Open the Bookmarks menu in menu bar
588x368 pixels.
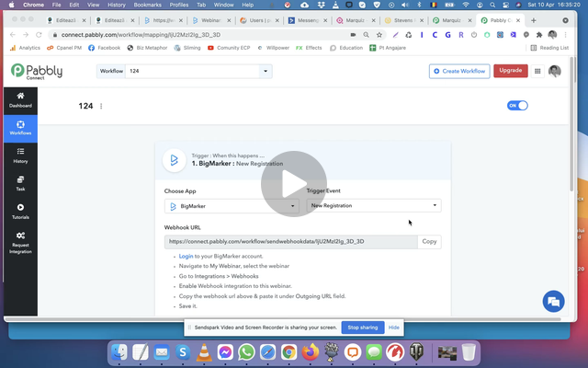(x=147, y=5)
